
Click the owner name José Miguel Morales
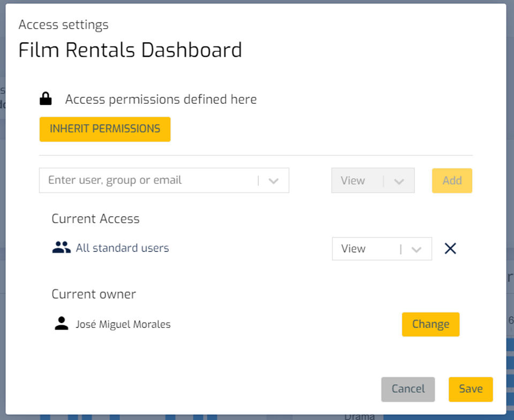[x=123, y=324]
